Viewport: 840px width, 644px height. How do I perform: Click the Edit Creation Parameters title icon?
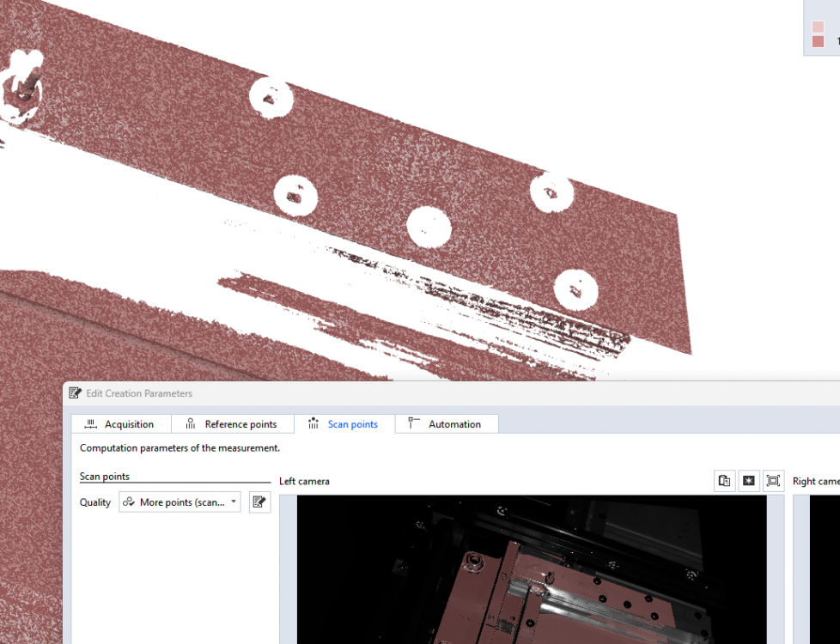(x=75, y=392)
